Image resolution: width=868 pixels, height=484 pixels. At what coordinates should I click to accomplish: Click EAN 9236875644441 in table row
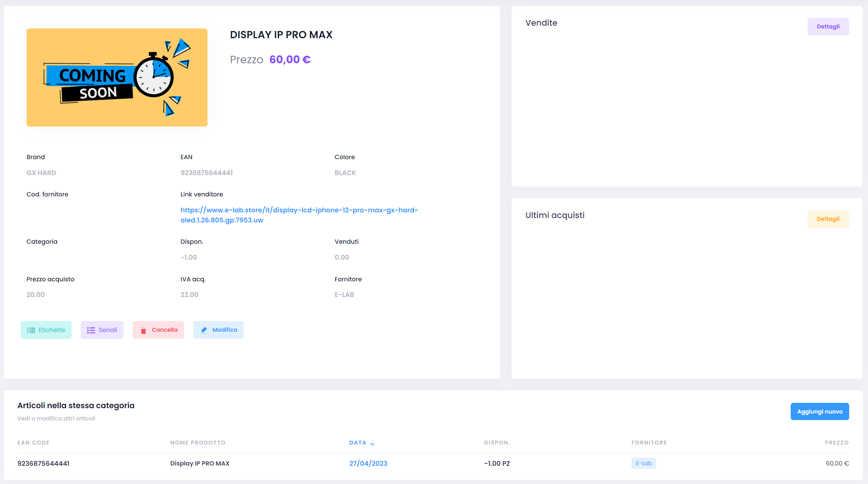(x=43, y=463)
